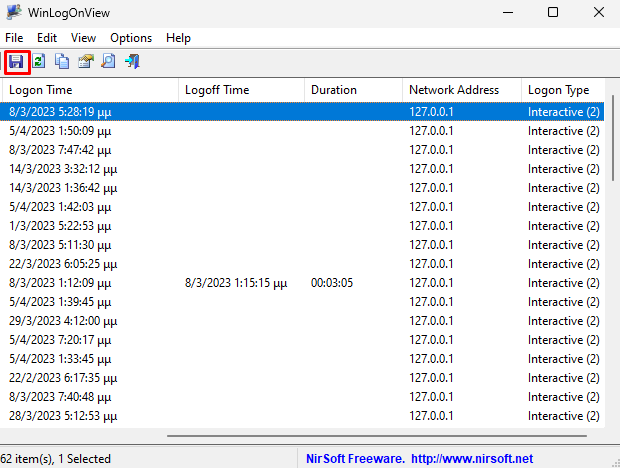The width and height of the screenshot is (620, 468).
Task: Click the Copy Selected Items icon
Action: point(62,62)
